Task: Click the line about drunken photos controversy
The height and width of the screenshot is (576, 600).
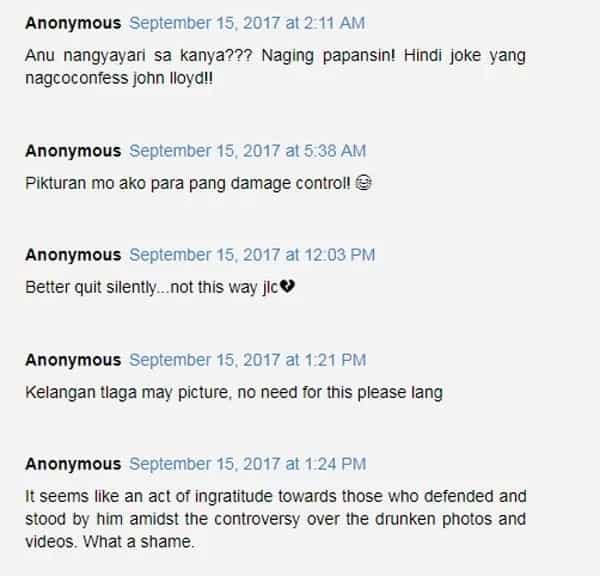Action: [276, 519]
